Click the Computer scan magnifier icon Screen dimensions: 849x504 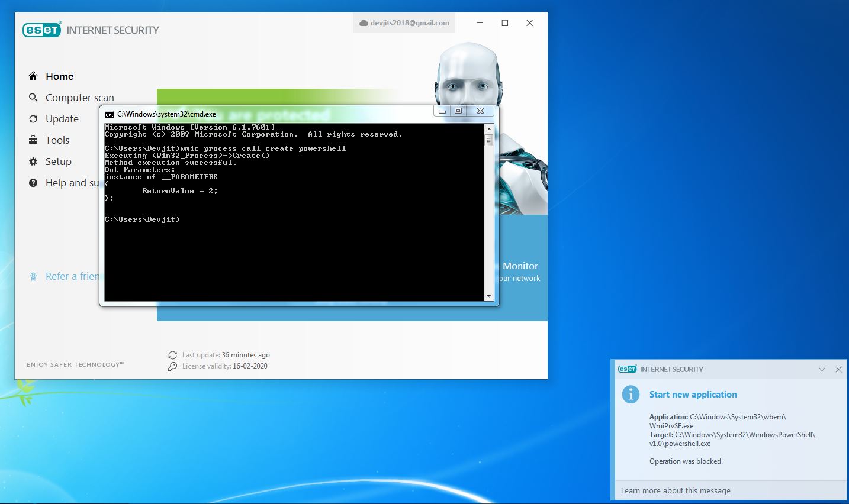[33, 98]
